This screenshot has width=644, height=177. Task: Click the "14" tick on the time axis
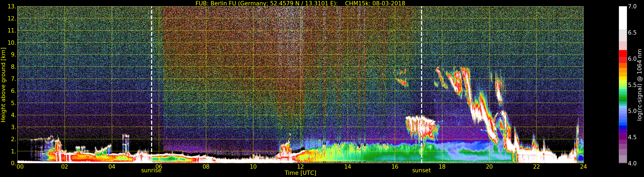click(347, 167)
